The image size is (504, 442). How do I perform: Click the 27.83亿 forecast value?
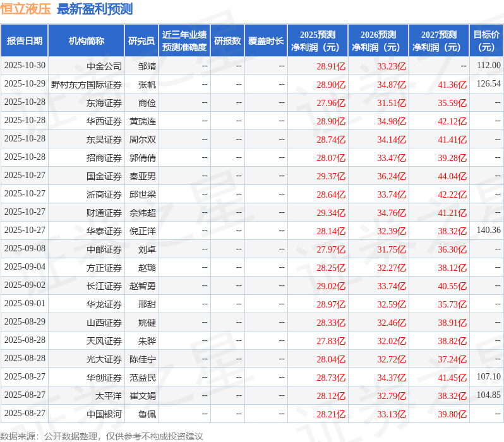tap(331, 341)
